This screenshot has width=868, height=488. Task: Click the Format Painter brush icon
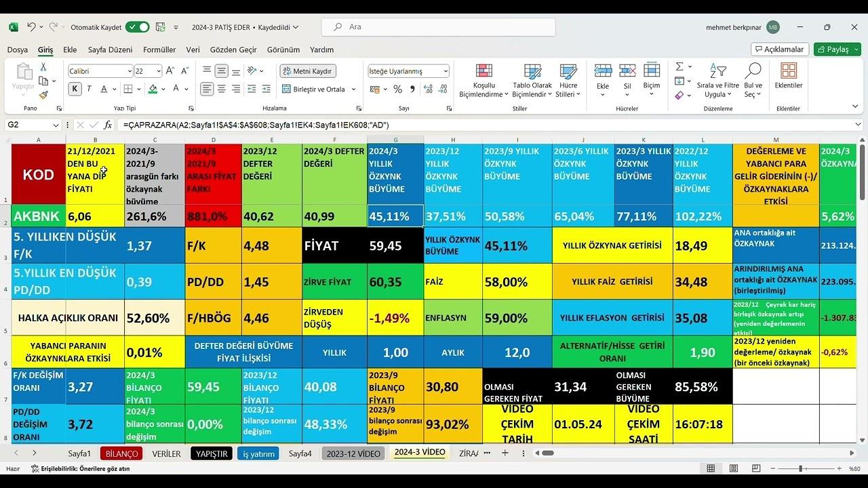pos(43,96)
